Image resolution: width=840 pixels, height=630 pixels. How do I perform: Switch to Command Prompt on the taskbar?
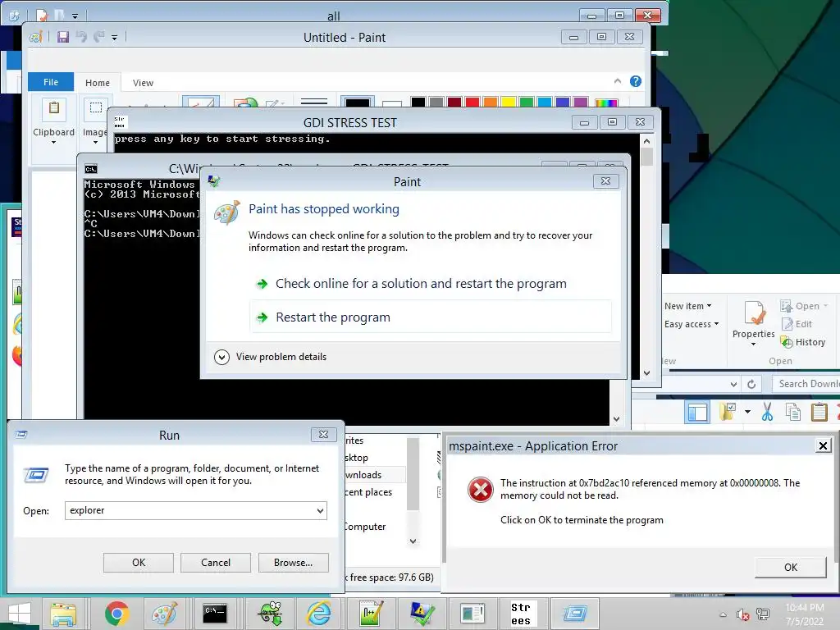(x=216, y=614)
